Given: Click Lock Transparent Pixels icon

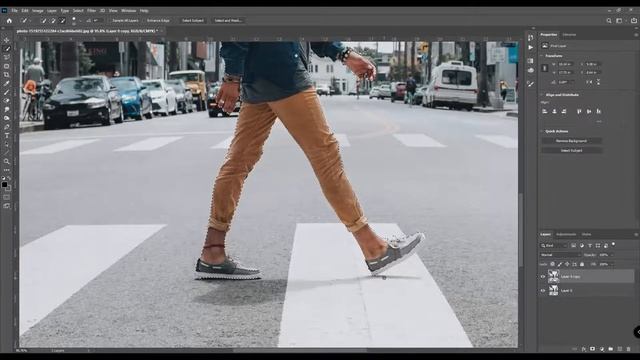Looking at the screenshot, I should 553,264.
